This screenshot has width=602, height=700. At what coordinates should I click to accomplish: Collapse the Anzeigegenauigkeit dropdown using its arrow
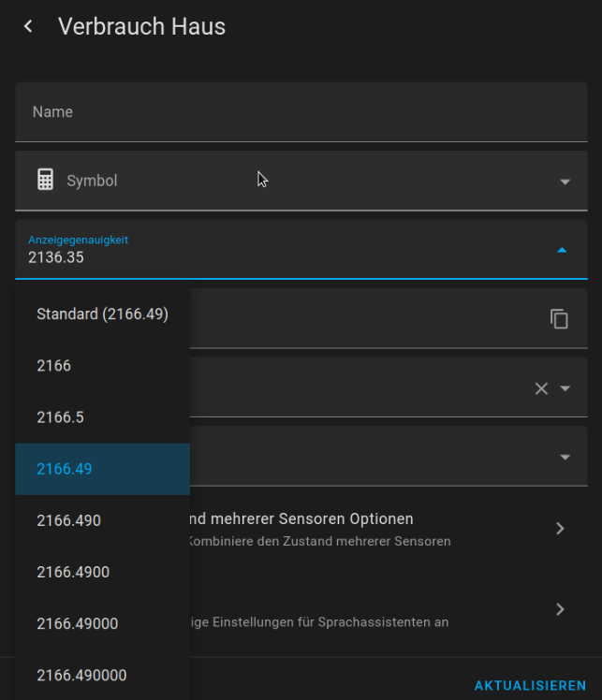click(x=562, y=250)
